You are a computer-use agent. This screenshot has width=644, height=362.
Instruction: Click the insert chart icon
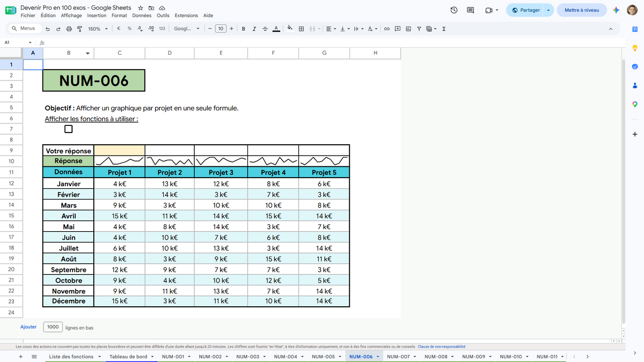pos(408,29)
